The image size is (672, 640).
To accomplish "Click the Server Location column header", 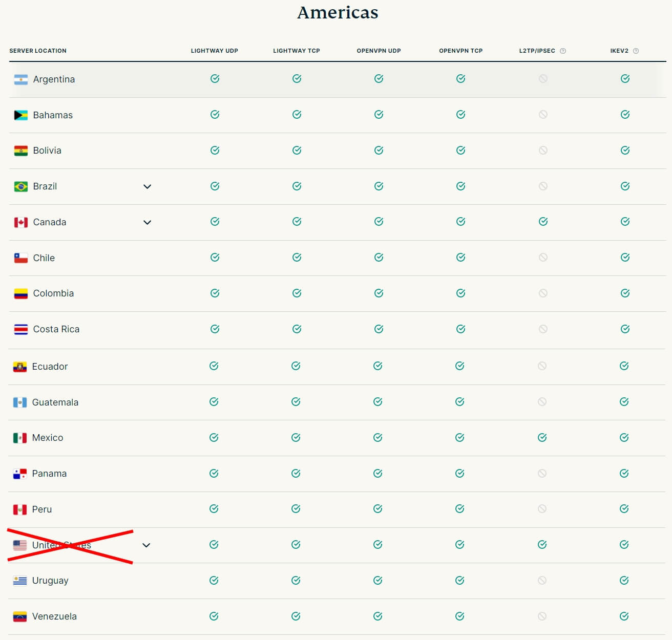I will click(x=38, y=51).
